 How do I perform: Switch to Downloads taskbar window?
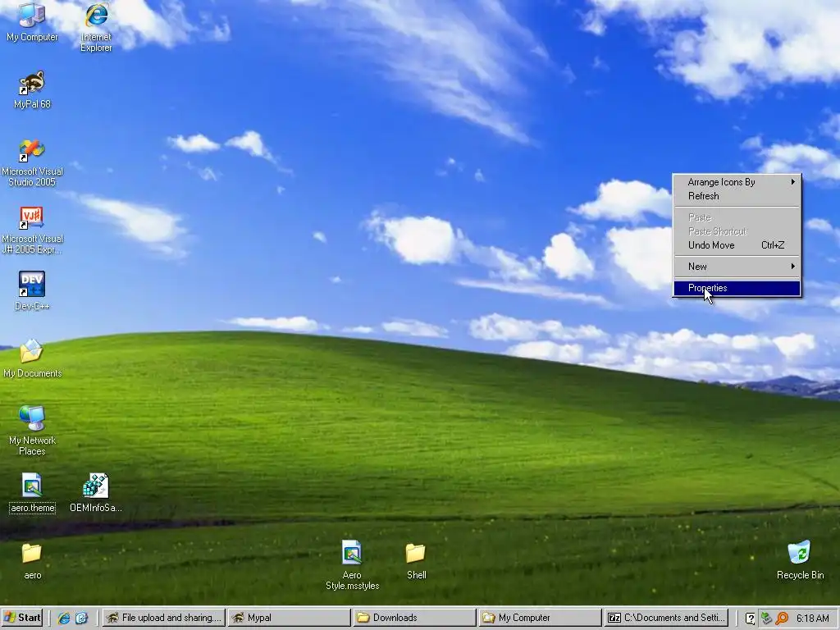tap(414, 618)
